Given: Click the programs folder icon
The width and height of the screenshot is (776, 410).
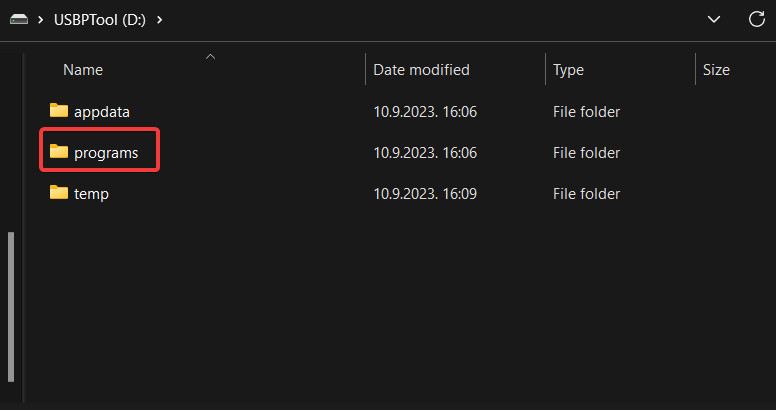Looking at the screenshot, I should pos(59,152).
